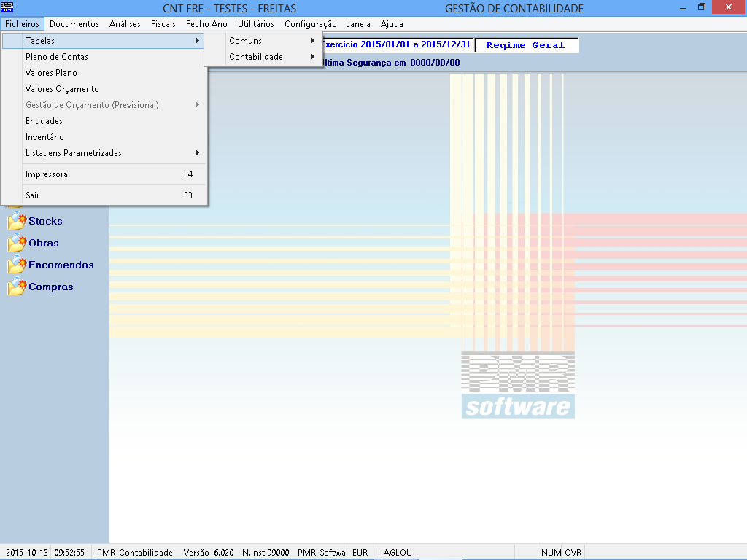Click Última Segurança date text
747x560 pixels.
coord(392,63)
